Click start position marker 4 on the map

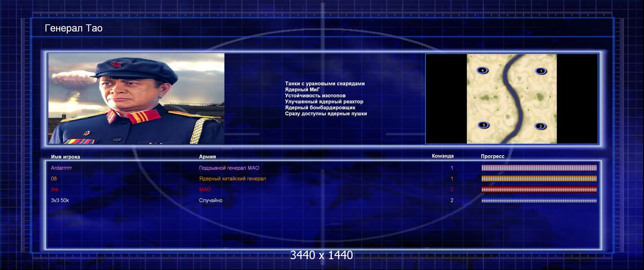point(483,71)
